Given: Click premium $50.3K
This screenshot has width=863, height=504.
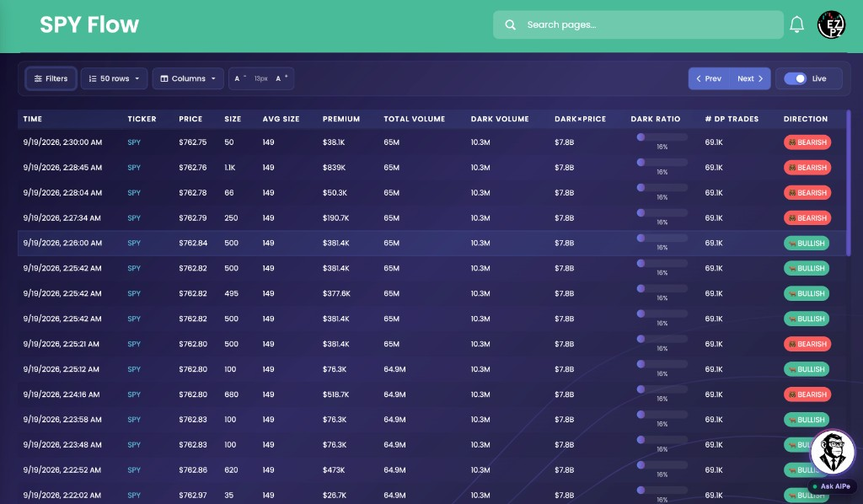Looking at the screenshot, I should click(335, 192).
